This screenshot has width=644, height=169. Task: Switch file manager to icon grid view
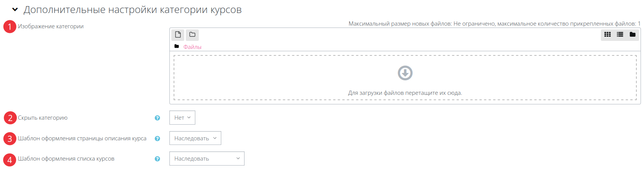607,34
